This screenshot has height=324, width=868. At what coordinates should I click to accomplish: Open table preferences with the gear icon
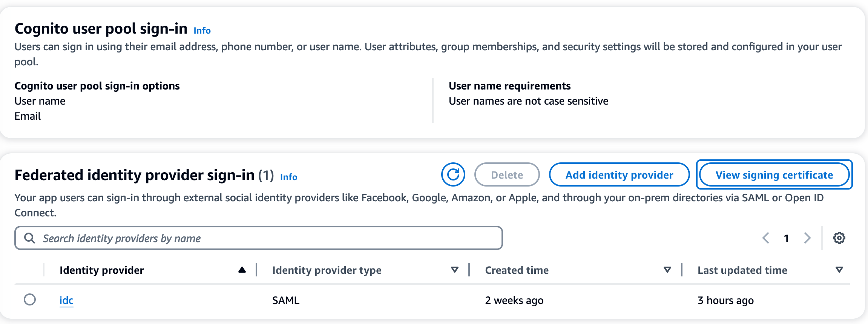click(x=839, y=238)
